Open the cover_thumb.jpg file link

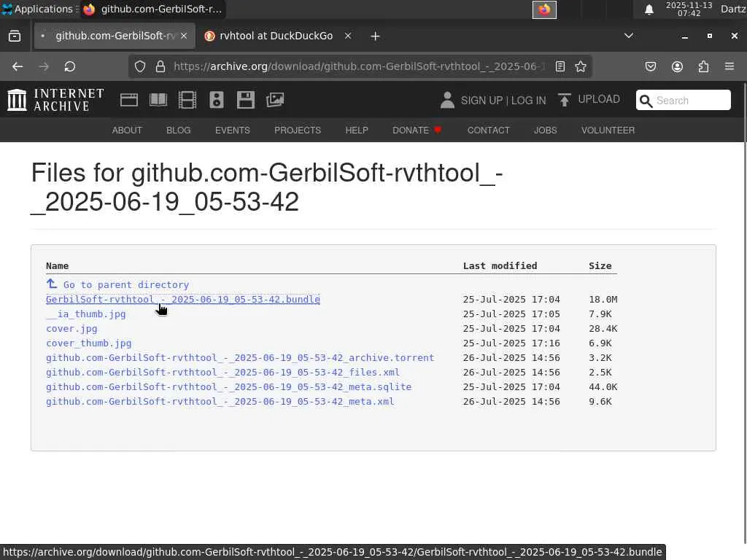pos(88,343)
